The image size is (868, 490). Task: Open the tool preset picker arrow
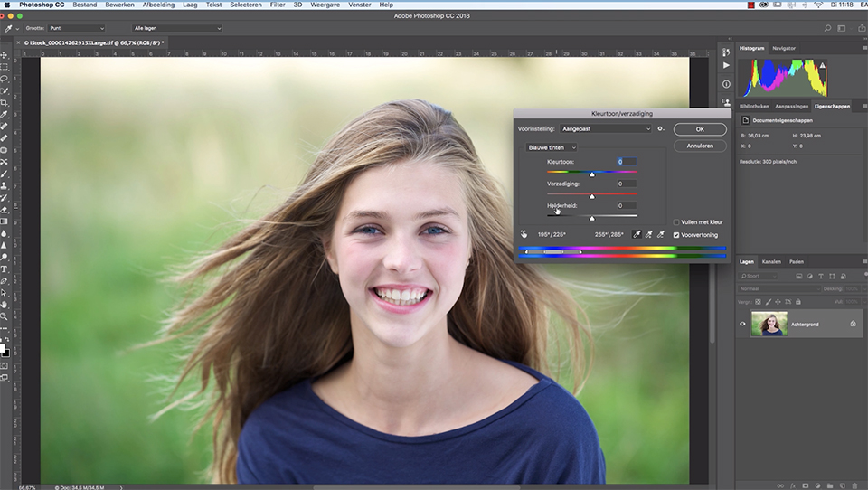tap(17, 28)
